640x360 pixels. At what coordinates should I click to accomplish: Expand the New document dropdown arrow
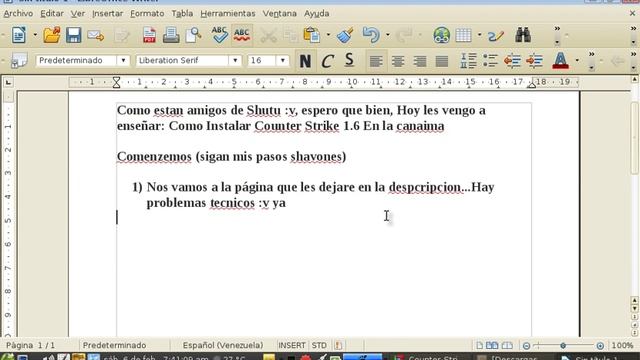coord(35,36)
